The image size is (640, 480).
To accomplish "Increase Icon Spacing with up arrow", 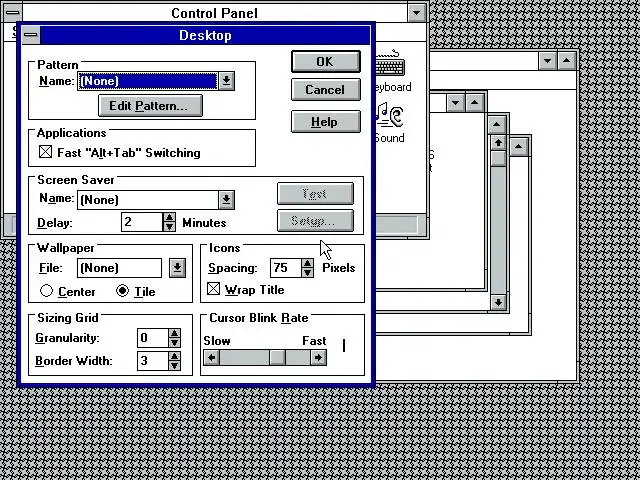I will [308, 263].
